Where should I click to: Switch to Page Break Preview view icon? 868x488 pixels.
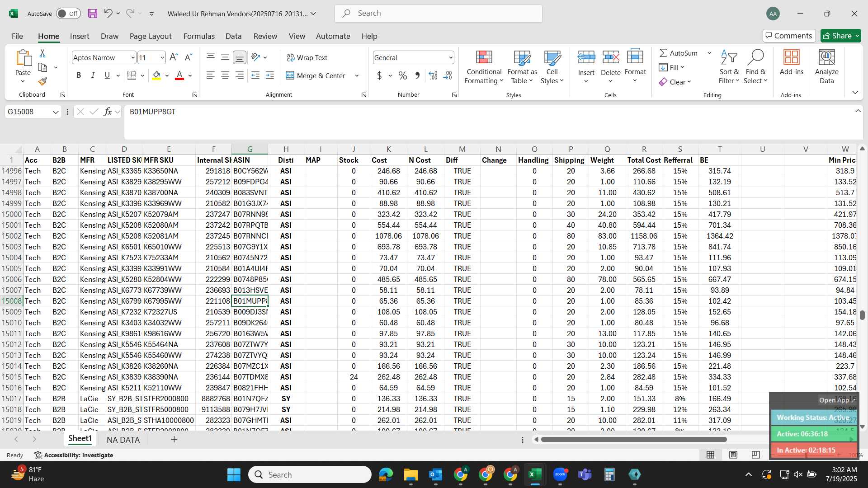[x=755, y=455]
